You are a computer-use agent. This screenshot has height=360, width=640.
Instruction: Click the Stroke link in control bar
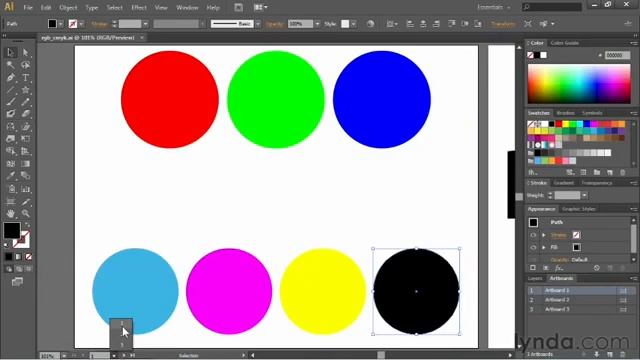[99, 24]
